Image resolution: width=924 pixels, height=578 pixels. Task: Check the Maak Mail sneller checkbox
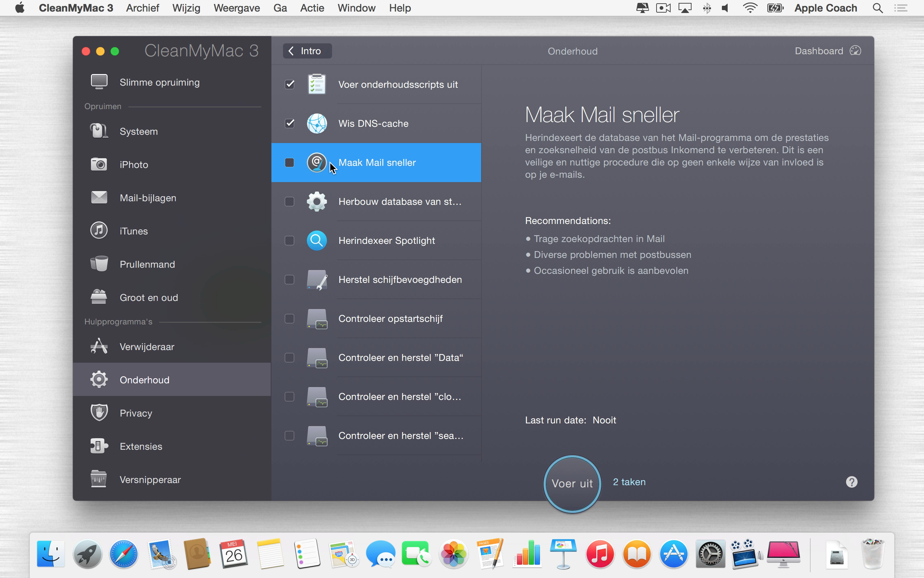pyautogui.click(x=290, y=163)
